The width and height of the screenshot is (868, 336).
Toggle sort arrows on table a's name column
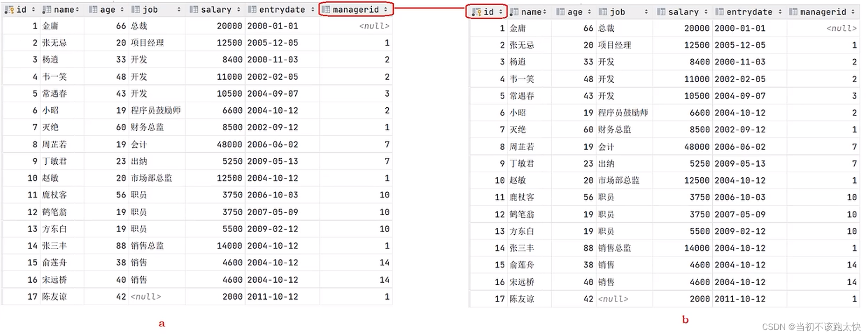[x=77, y=9]
